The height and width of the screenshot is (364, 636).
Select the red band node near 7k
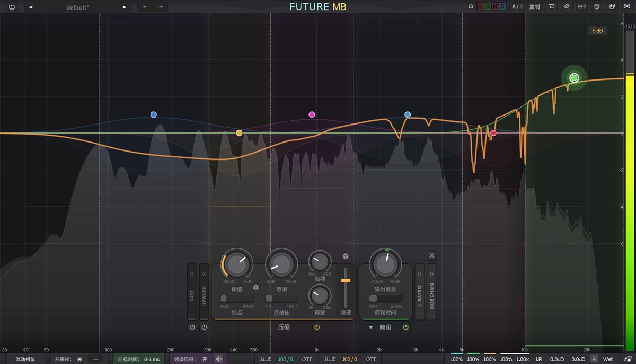pos(493,133)
